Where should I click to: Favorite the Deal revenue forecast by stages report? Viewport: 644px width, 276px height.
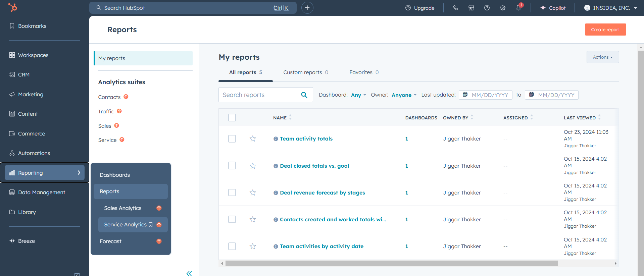tap(253, 192)
